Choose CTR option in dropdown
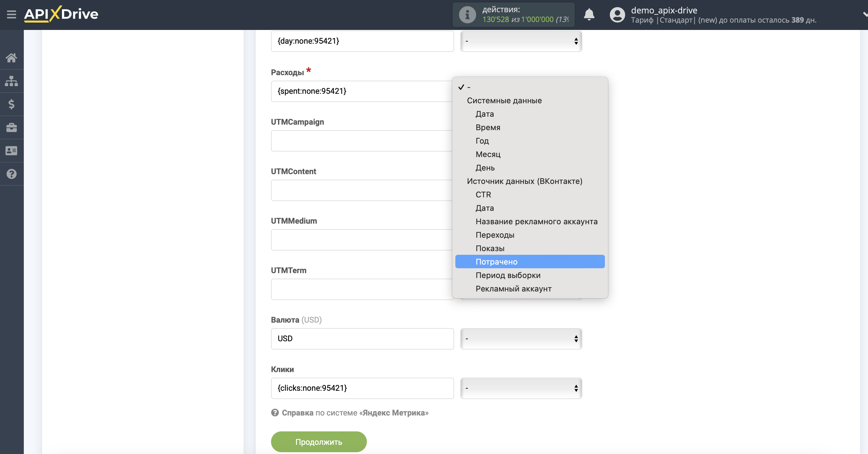 [x=530, y=195]
